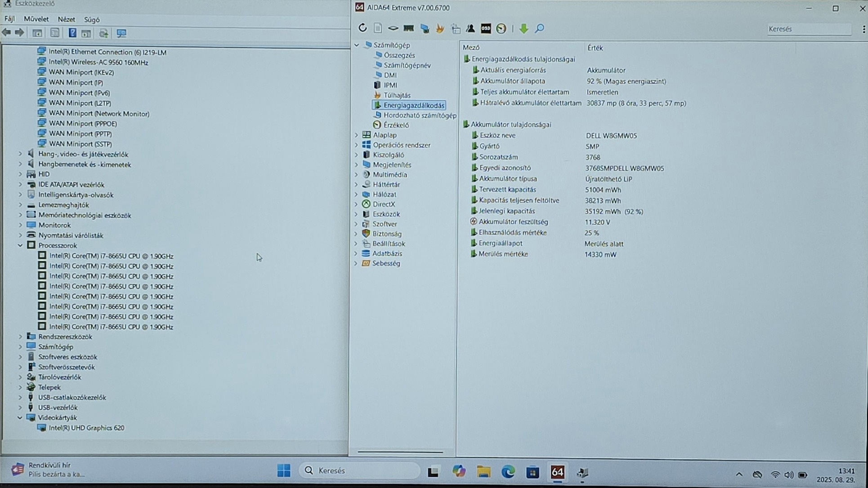Click scan for hardware changes icon
This screenshot has width=868, height=488.
point(121,33)
